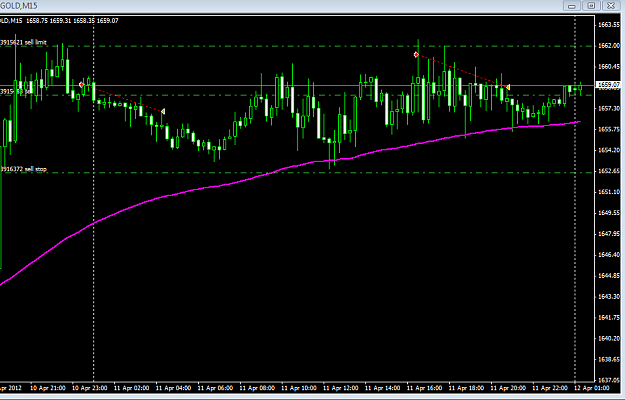
Task: Click the 1646.40 price scale label
Action: (609, 254)
